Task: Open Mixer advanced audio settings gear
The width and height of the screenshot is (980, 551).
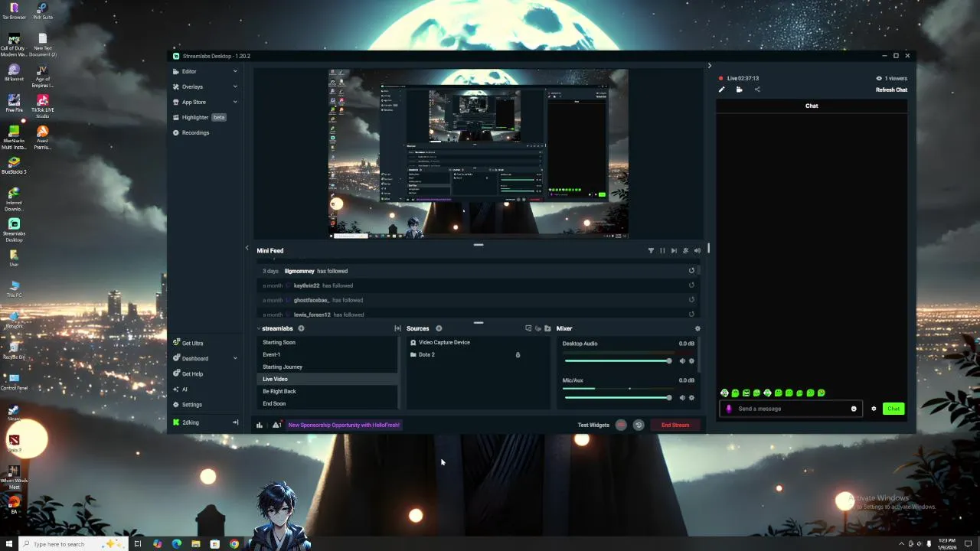Action: 697,328
